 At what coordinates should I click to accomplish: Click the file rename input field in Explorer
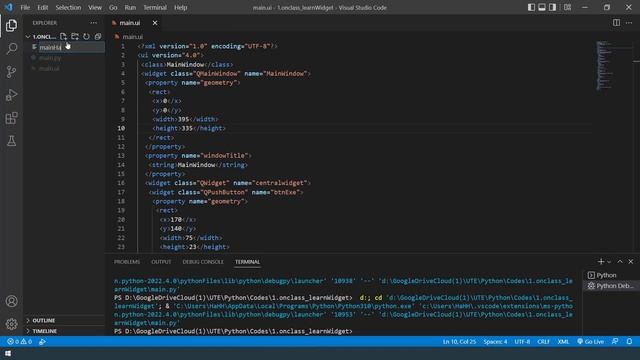(71, 47)
